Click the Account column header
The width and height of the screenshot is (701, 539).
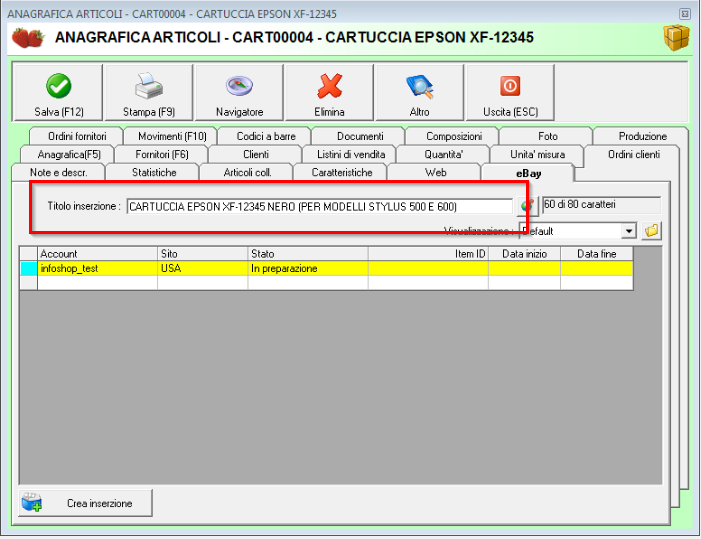click(97, 254)
